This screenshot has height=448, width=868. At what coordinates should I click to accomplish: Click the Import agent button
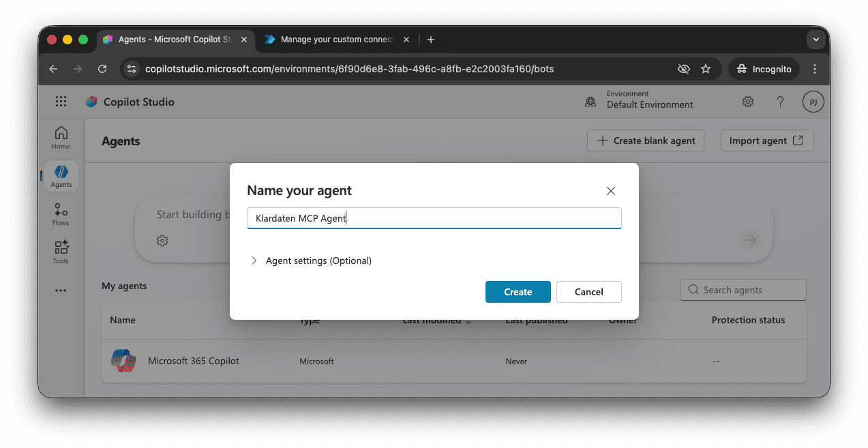pyautogui.click(x=767, y=140)
